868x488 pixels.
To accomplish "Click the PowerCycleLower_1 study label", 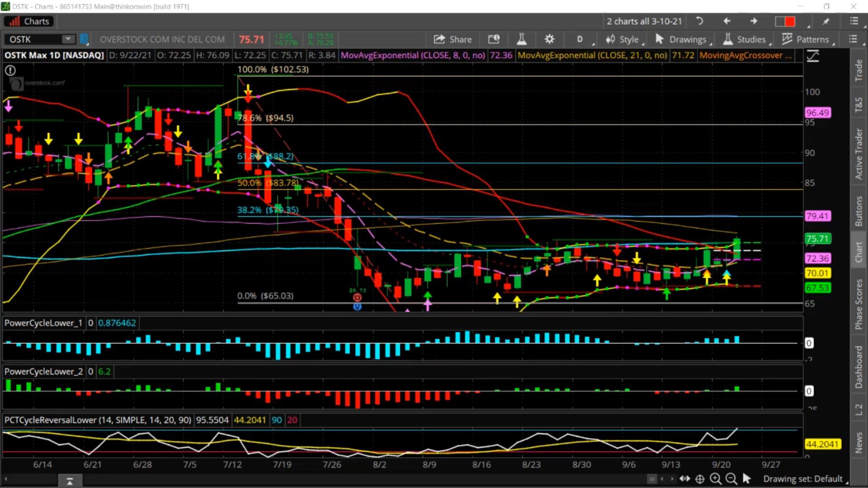I will tap(43, 323).
